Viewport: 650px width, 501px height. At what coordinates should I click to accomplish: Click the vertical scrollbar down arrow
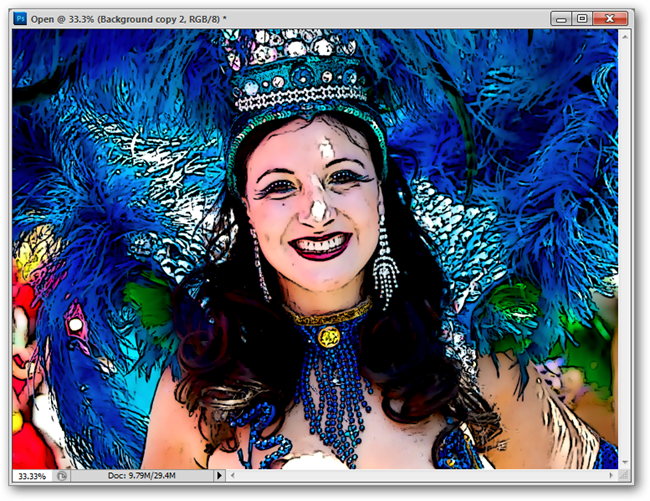click(x=624, y=462)
